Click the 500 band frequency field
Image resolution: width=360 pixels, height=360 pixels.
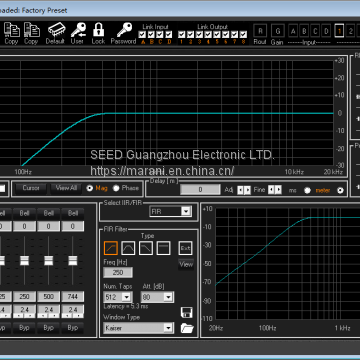[x=49, y=297]
